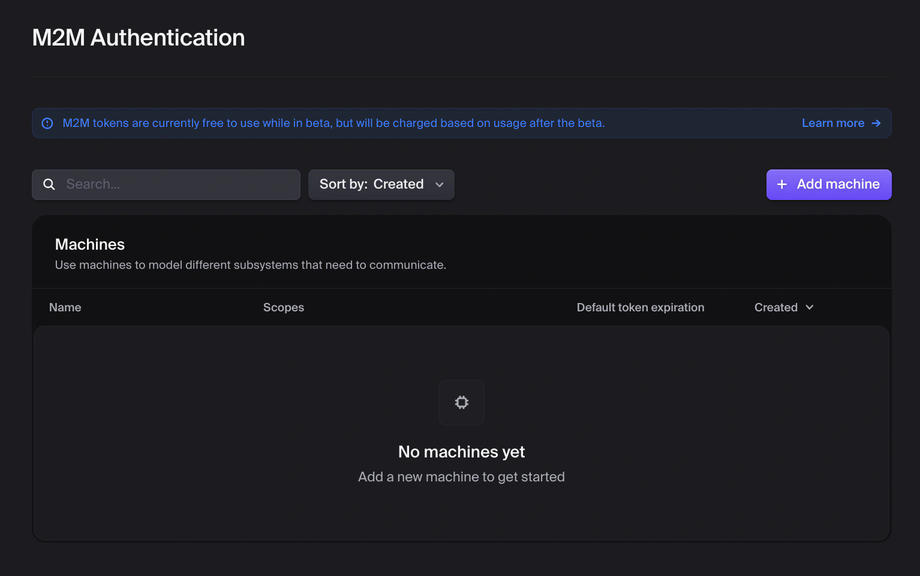Click the info circle icon in the beta banner

tap(47, 122)
